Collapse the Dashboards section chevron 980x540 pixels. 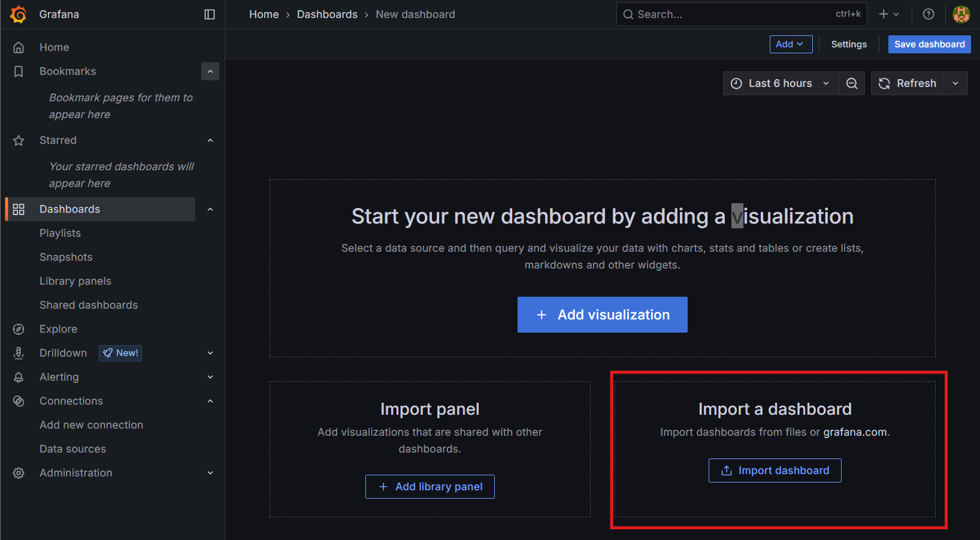(210, 209)
